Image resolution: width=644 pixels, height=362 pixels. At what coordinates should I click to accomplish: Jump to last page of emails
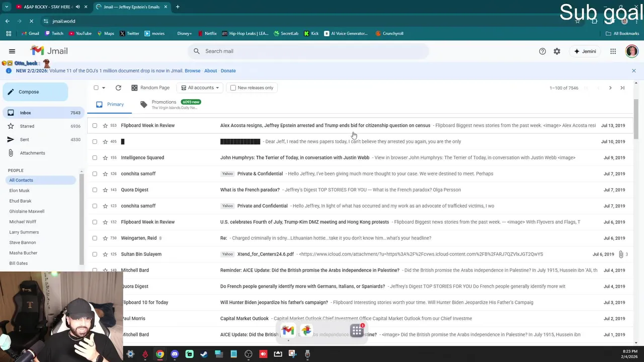[622, 88]
